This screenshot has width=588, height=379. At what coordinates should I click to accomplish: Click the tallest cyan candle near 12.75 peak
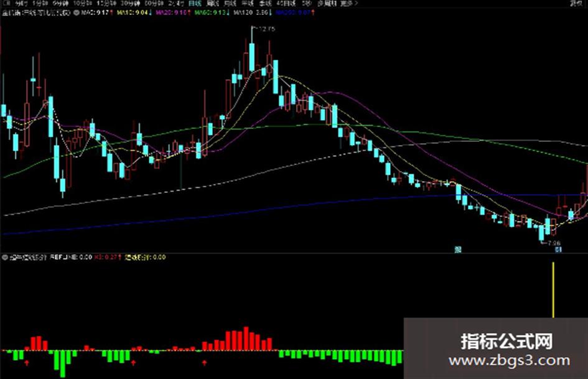252,57
